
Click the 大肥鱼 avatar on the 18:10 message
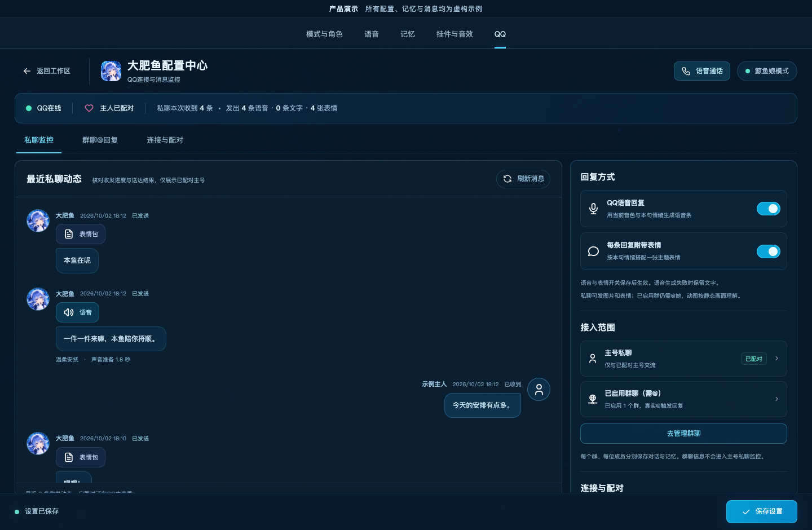tap(38, 444)
